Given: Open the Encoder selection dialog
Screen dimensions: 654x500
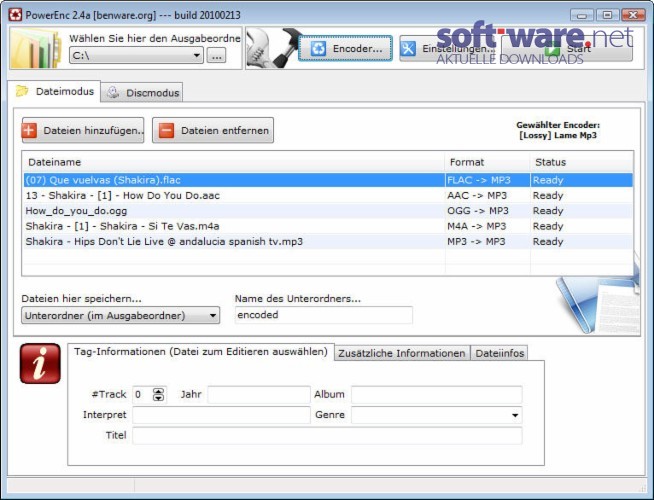Looking at the screenshot, I should [345, 48].
